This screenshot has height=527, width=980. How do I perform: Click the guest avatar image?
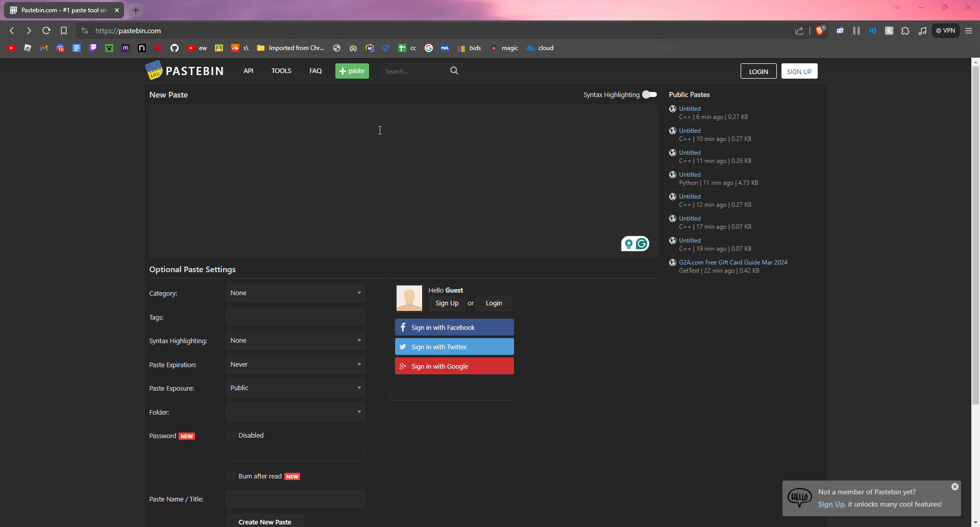click(x=409, y=298)
